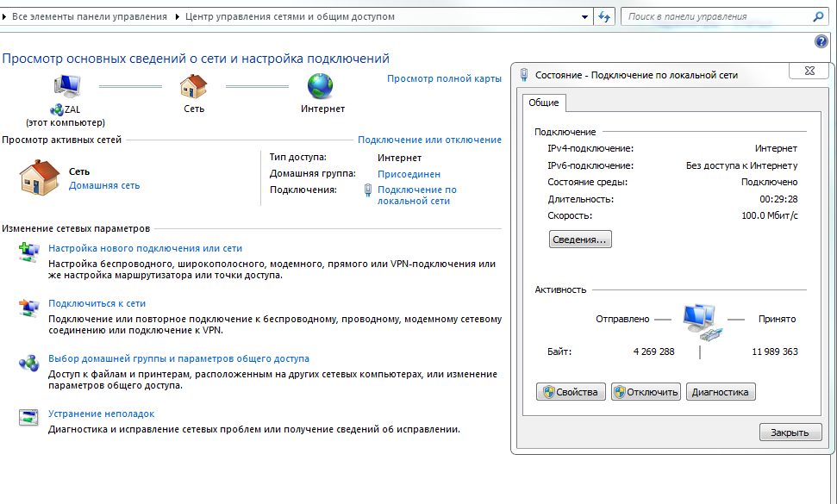Click the Отключить button
Image resolution: width=837 pixels, height=504 pixels.
point(646,392)
